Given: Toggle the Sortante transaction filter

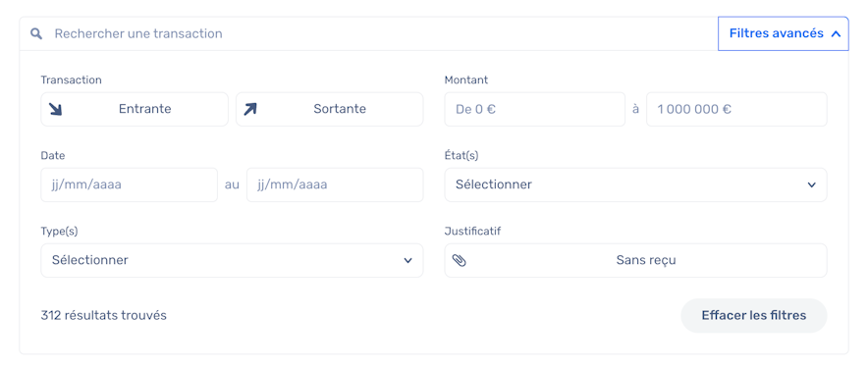Looking at the screenshot, I should [329, 109].
